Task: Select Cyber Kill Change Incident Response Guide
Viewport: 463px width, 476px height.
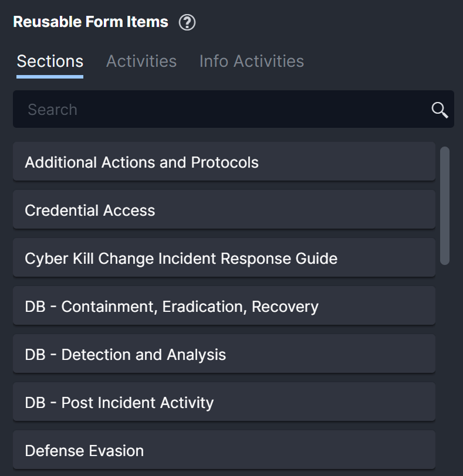Action: 181,259
